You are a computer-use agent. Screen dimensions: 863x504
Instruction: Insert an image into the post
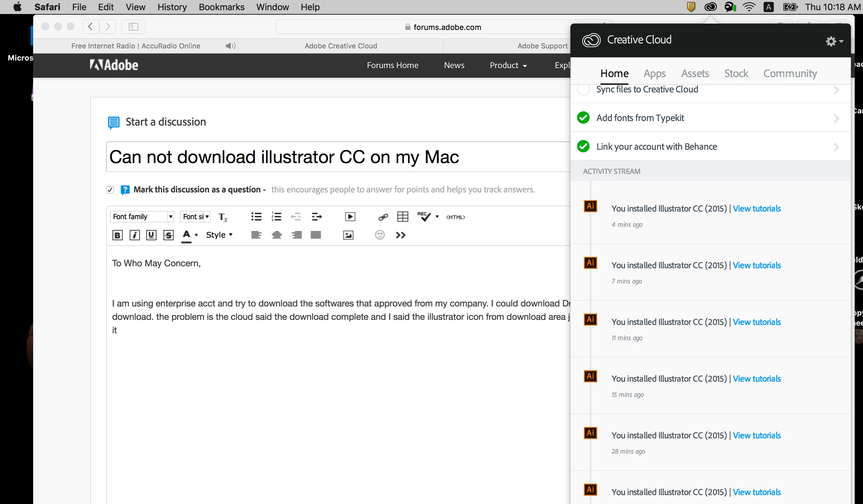pos(348,235)
